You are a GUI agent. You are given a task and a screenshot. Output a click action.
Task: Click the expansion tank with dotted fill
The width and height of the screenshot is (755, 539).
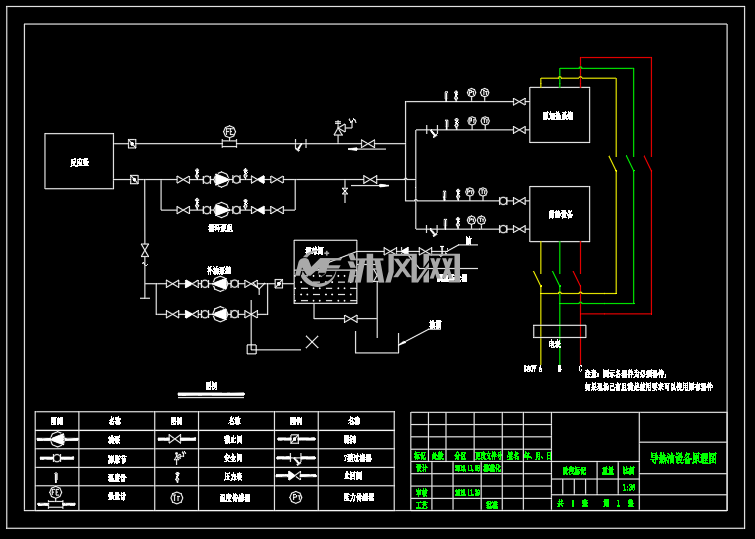pos(325,272)
